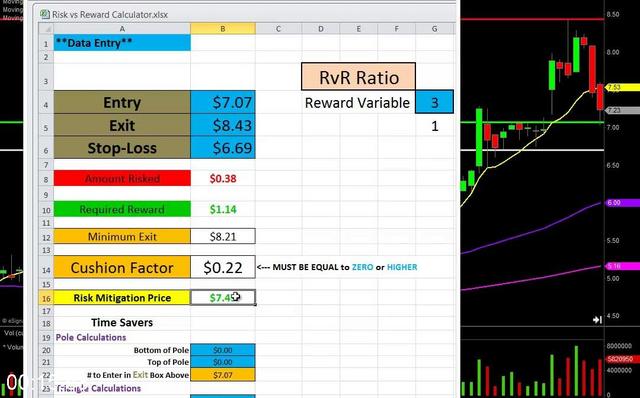This screenshot has height=398, width=640.
Task: Select the Reward Variable cell containing 3
Action: [x=434, y=102]
